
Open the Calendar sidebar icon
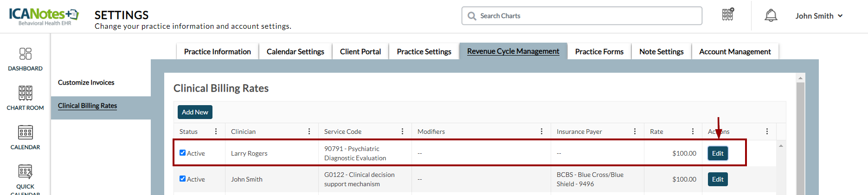(x=26, y=137)
